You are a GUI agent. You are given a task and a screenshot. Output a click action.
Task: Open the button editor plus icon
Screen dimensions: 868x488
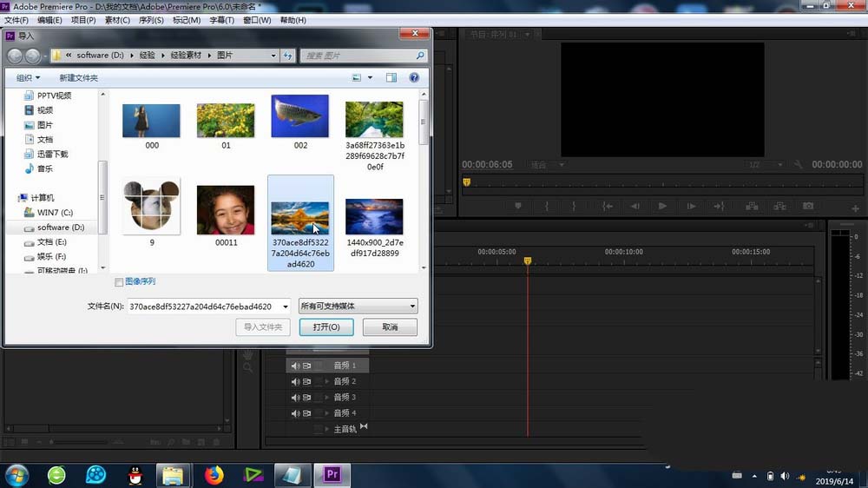click(x=855, y=208)
